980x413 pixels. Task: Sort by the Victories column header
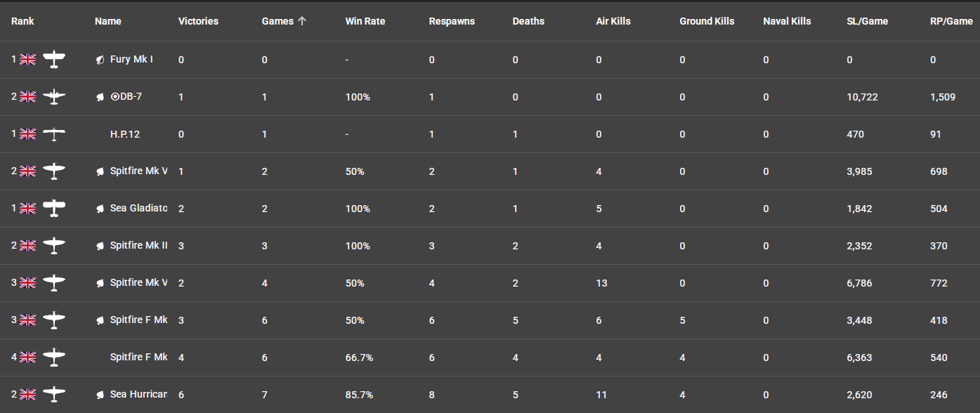tap(198, 21)
